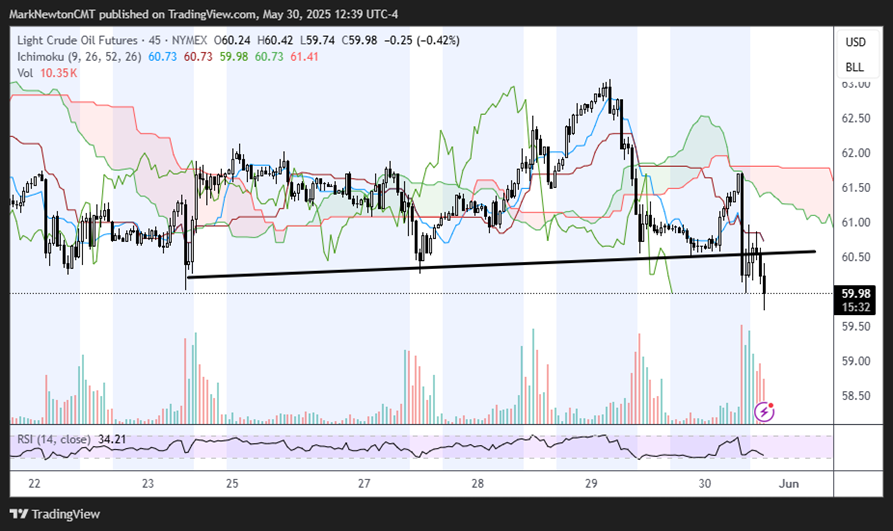
Task: Click the Ichimoku (9, 26, 52, 26) indicator label
Action: coord(79,57)
